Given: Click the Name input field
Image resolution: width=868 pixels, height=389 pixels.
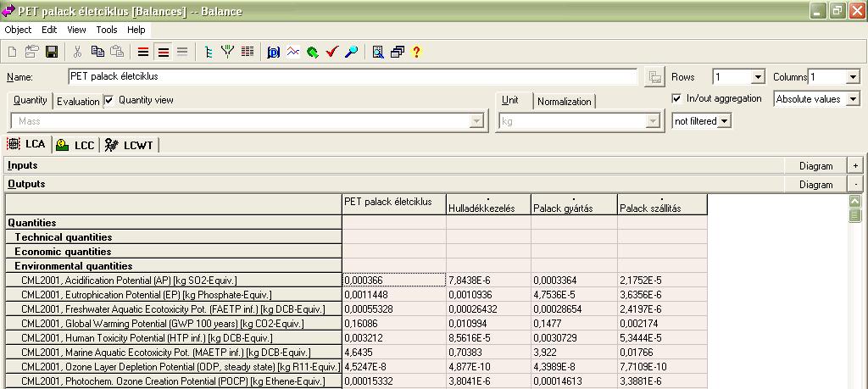Looking at the screenshot, I should (x=353, y=77).
